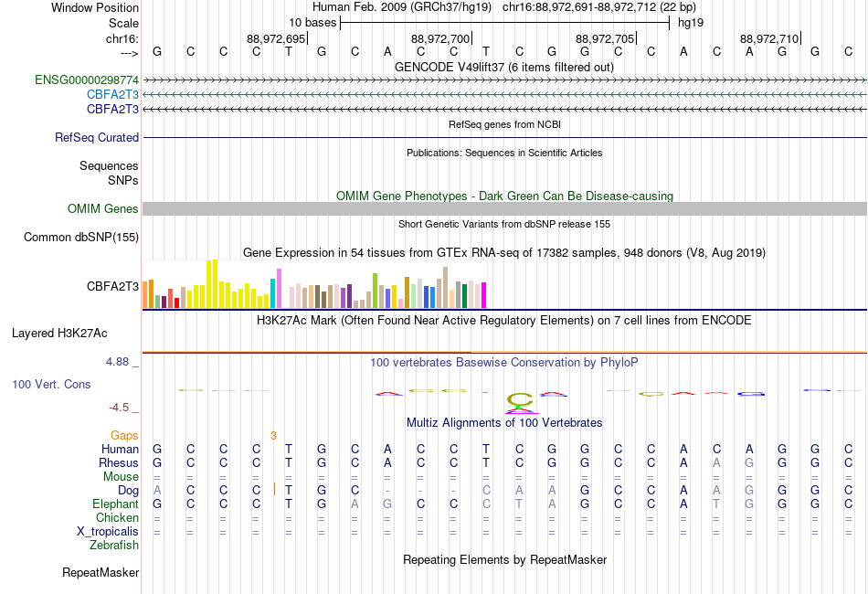Click the X_tropicalis species label
868x594 pixels.
[108, 532]
